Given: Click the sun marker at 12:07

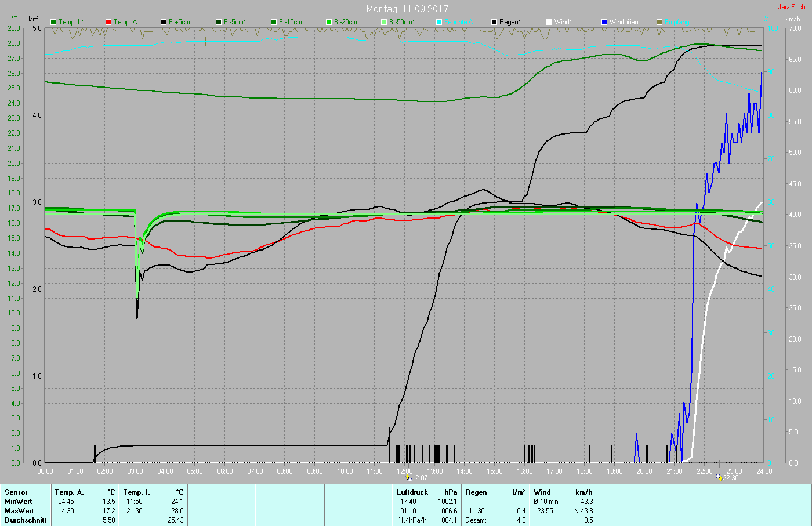Looking at the screenshot, I should click(408, 478).
